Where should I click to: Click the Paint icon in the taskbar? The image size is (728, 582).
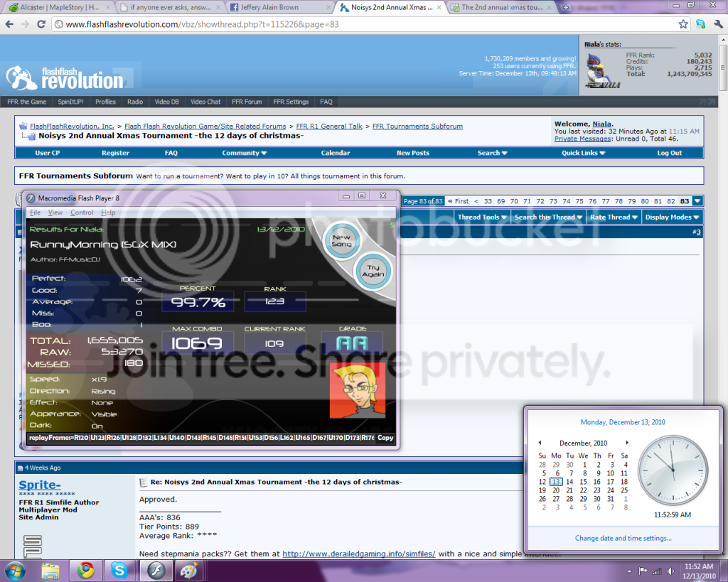[187, 570]
